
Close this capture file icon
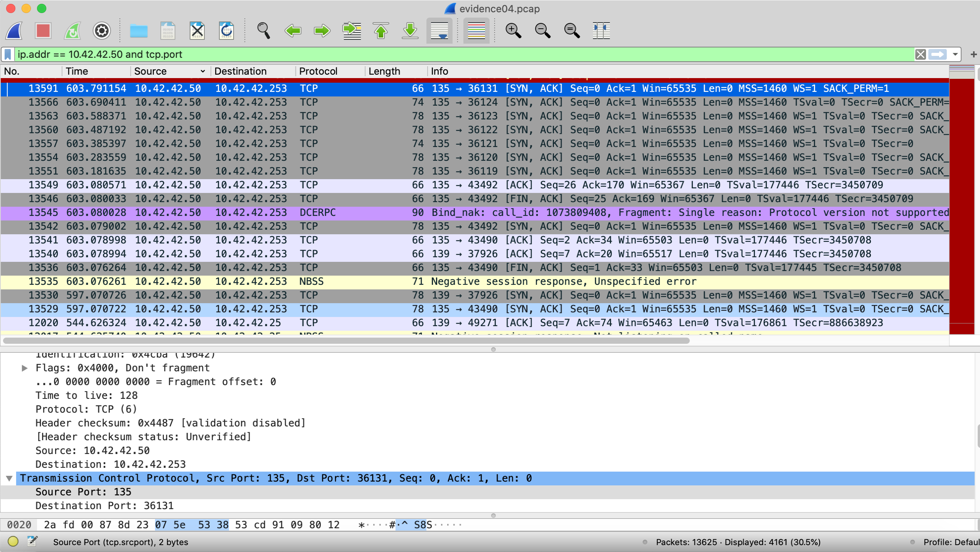click(197, 31)
